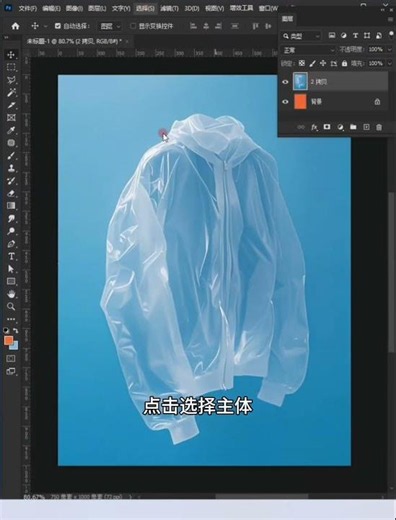Viewport: 396px width, 520px height.
Task: Toggle lock position
Action: (323, 63)
